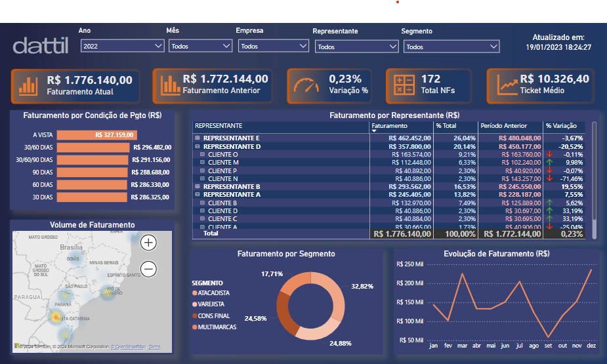Screen dimensions: 607x364
Task: Open the OpenStreetMap link on map
Action: click(128, 346)
